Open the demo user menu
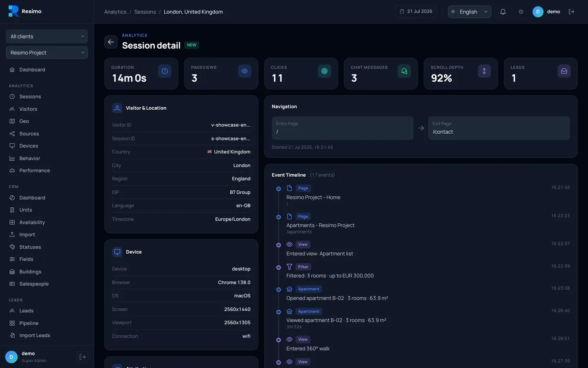This screenshot has width=588, height=368. coord(546,12)
